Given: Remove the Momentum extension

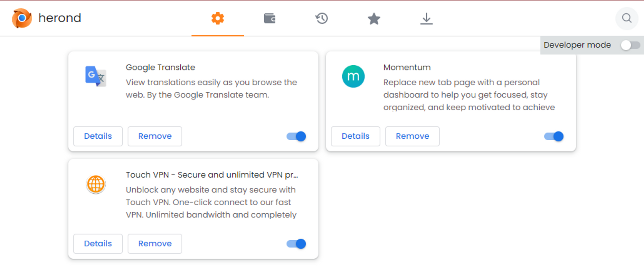Looking at the screenshot, I should point(412,136).
